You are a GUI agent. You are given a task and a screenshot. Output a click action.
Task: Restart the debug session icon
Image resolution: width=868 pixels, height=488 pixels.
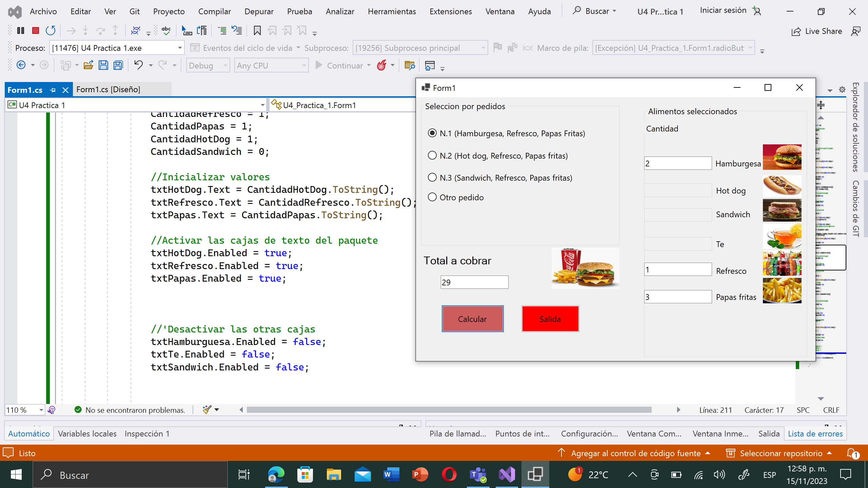click(50, 30)
